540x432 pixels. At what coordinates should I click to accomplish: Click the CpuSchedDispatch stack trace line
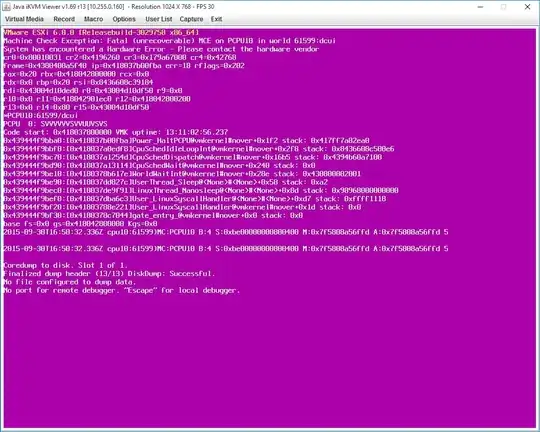pyautogui.click(x=193, y=157)
